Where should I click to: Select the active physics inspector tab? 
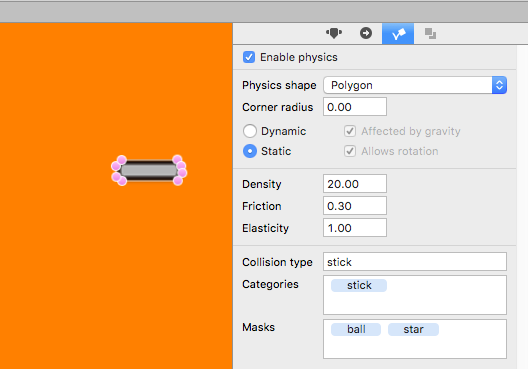(398, 34)
